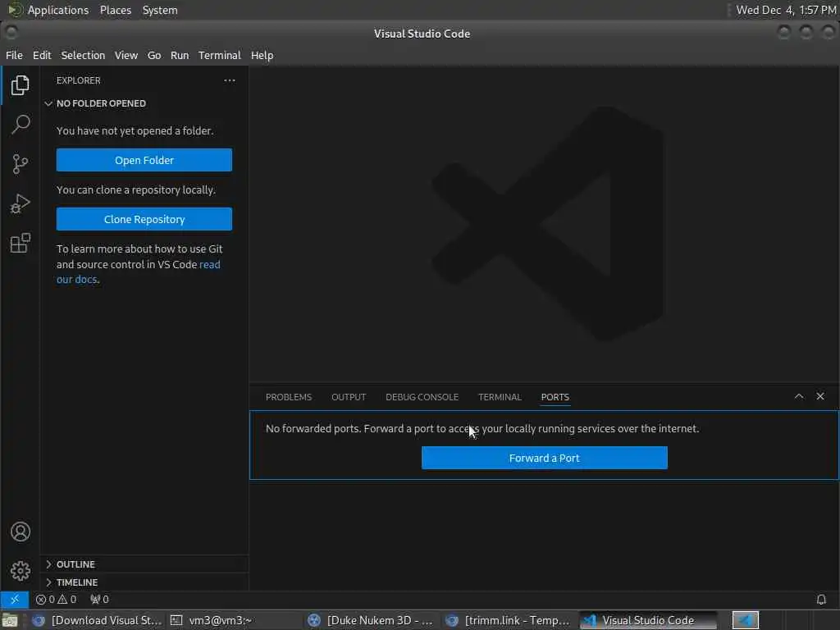This screenshot has height=630, width=840.
Task: Open the notifications bell icon
Action: [x=820, y=600]
